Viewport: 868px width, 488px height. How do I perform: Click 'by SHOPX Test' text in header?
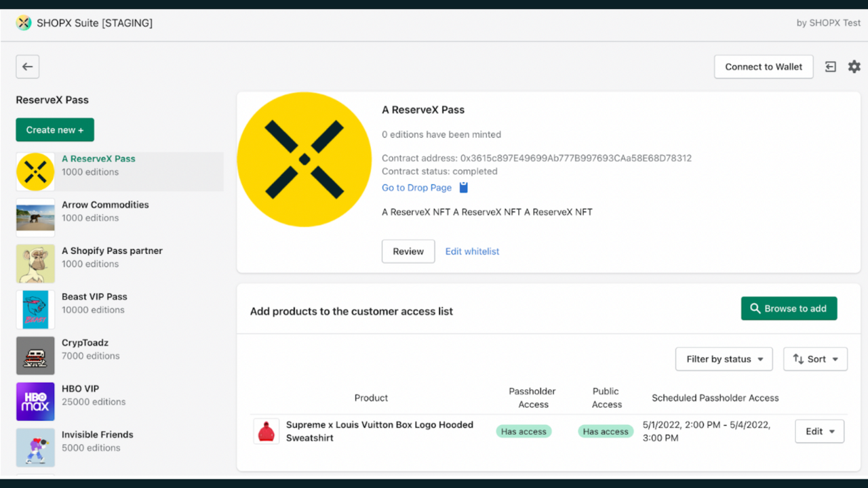click(829, 23)
